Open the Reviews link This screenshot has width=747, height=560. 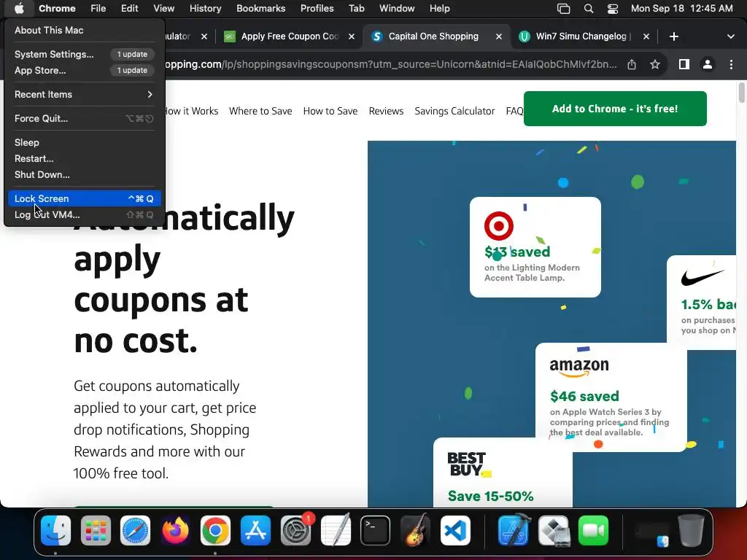click(386, 111)
